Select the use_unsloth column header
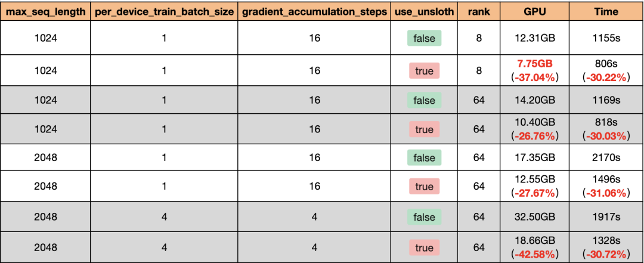Screen dimensions: 644x263 coord(424,12)
